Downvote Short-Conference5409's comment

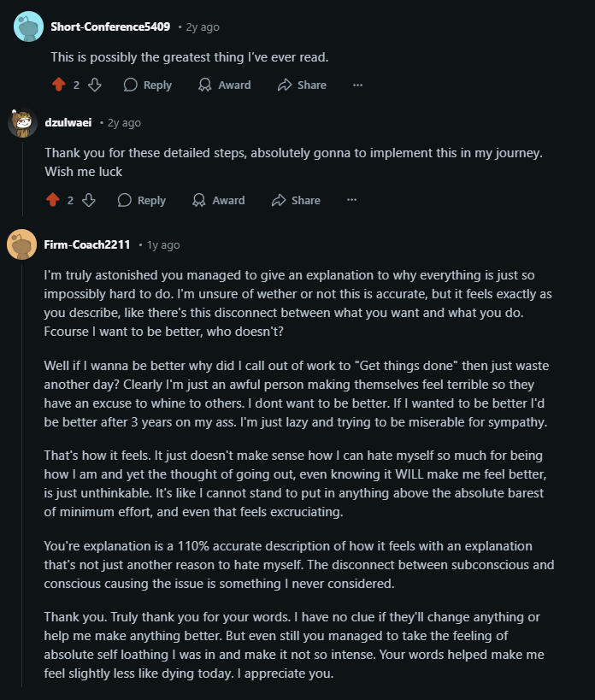coord(95,85)
